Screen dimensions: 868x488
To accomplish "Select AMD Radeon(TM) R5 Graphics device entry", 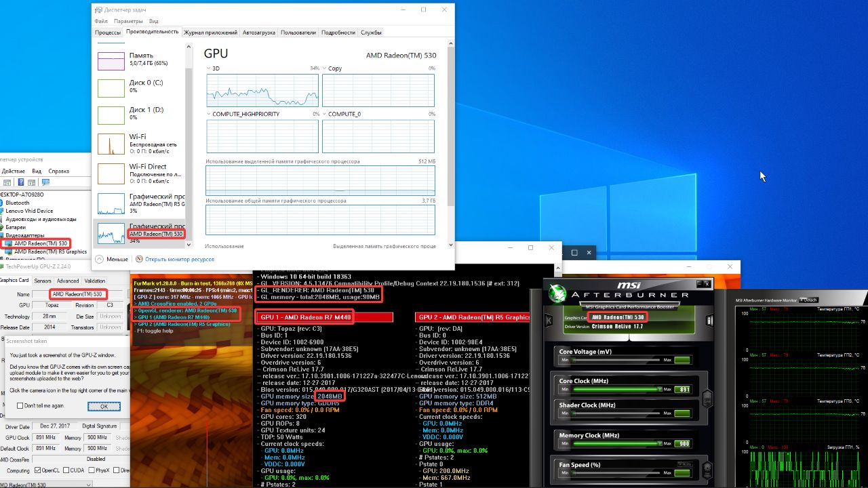I will [50, 251].
